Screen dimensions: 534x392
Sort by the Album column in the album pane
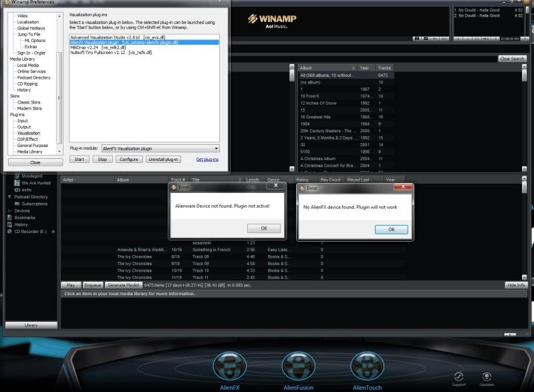tap(328, 67)
